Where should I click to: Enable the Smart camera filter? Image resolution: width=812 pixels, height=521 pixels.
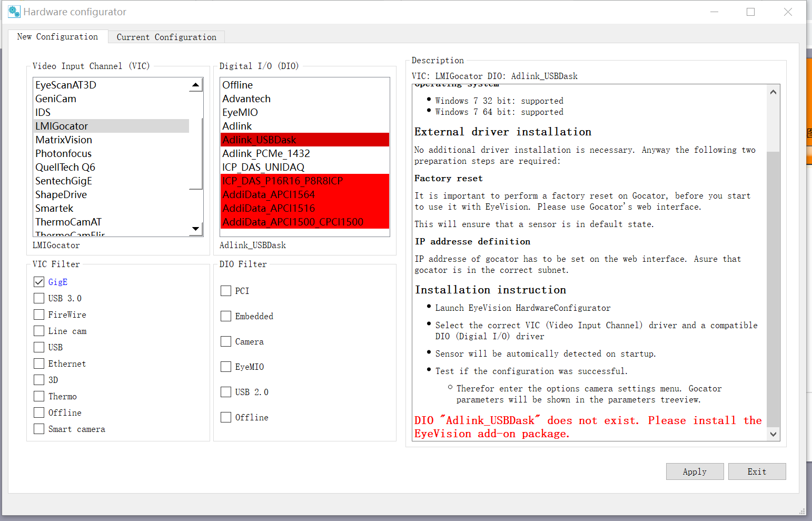click(39, 429)
